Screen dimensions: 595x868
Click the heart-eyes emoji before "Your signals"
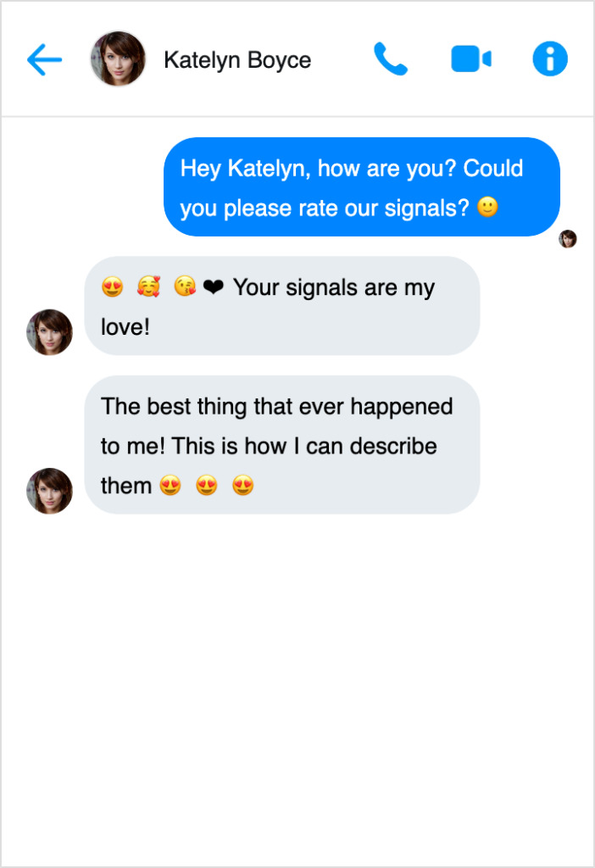coord(112,287)
